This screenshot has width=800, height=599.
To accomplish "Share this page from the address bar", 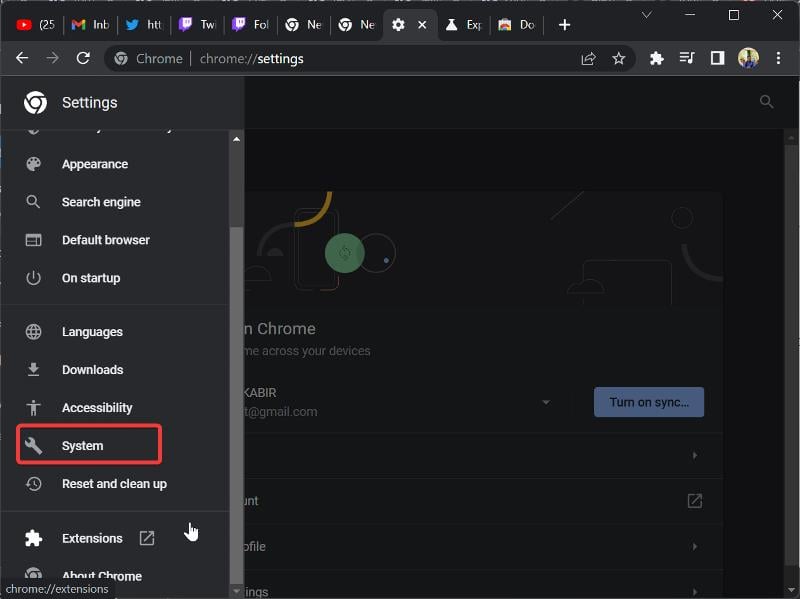I will [x=588, y=59].
